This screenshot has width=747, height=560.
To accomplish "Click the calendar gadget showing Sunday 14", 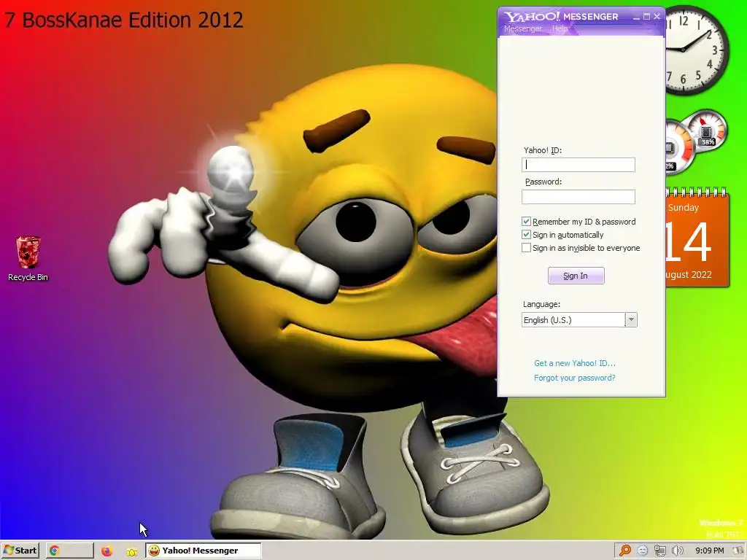I will click(x=697, y=238).
